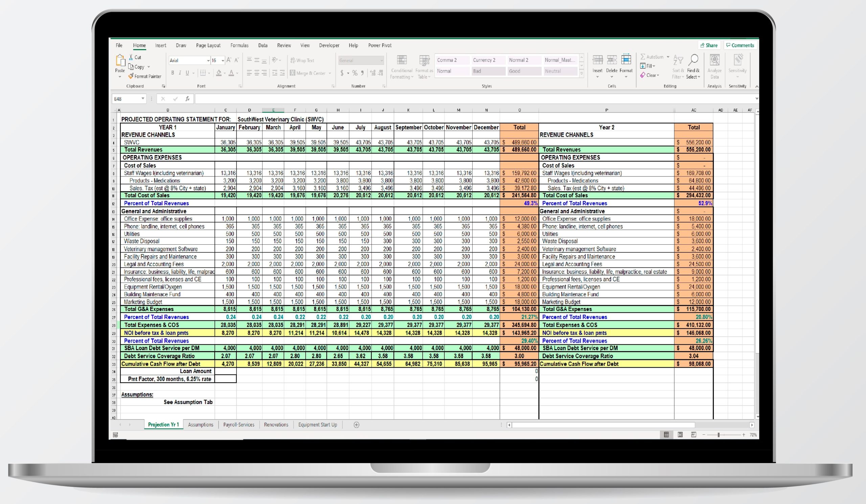Click the Accounting dollar format icon
This screenshot has width=866, height=504.
342,73
